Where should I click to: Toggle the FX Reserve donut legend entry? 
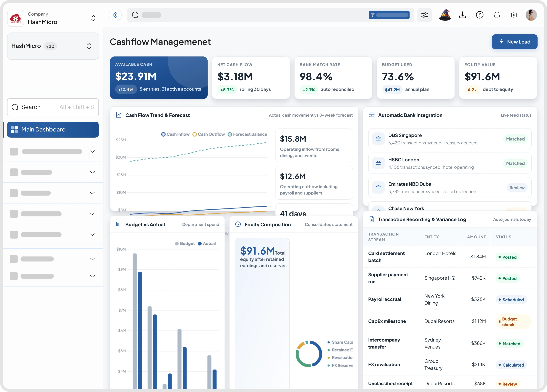click(340, 366)
